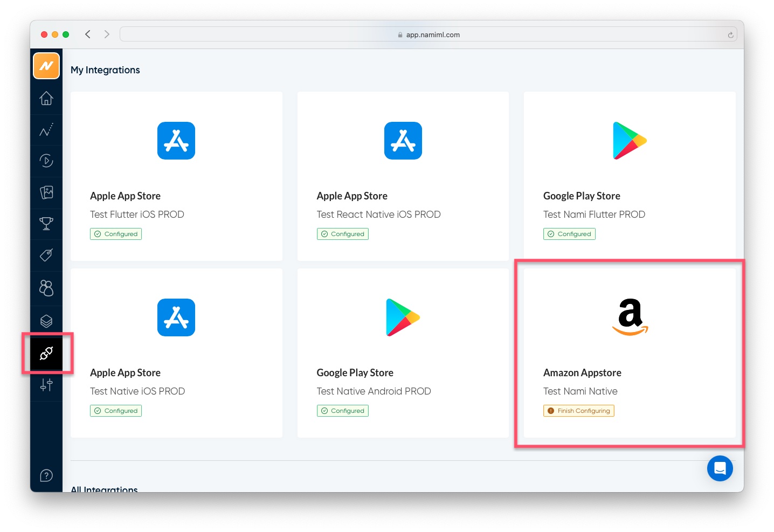The height and width of the screenshot is (532, 774).
Task: Open Test React Native iOS PROD integration
Action: click(x=403, y=176)
